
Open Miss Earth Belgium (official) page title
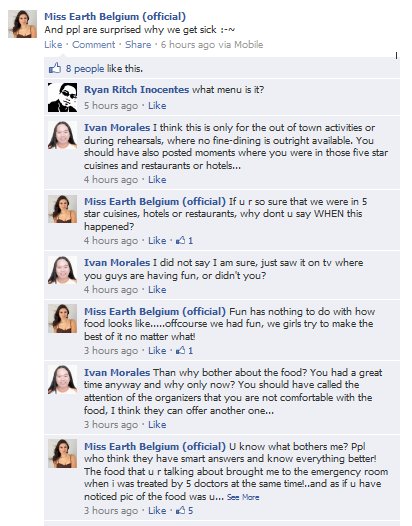(115, 16)
